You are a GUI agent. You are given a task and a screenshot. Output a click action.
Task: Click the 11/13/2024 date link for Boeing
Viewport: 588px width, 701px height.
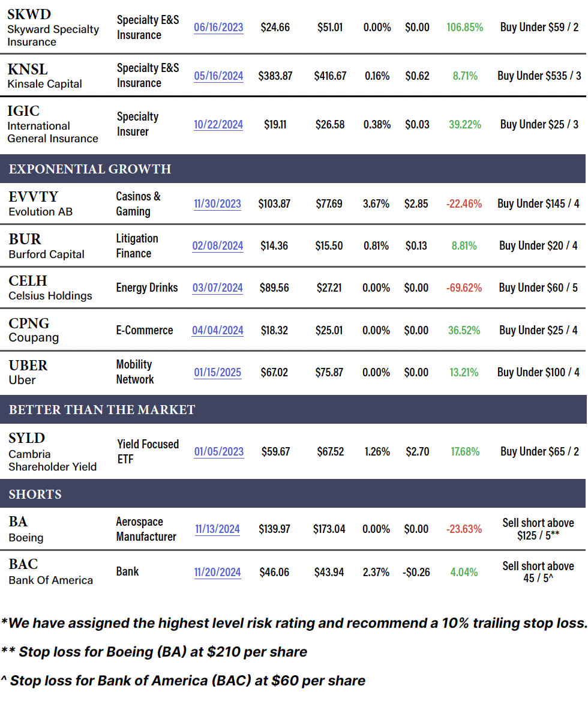pos(217,529)
